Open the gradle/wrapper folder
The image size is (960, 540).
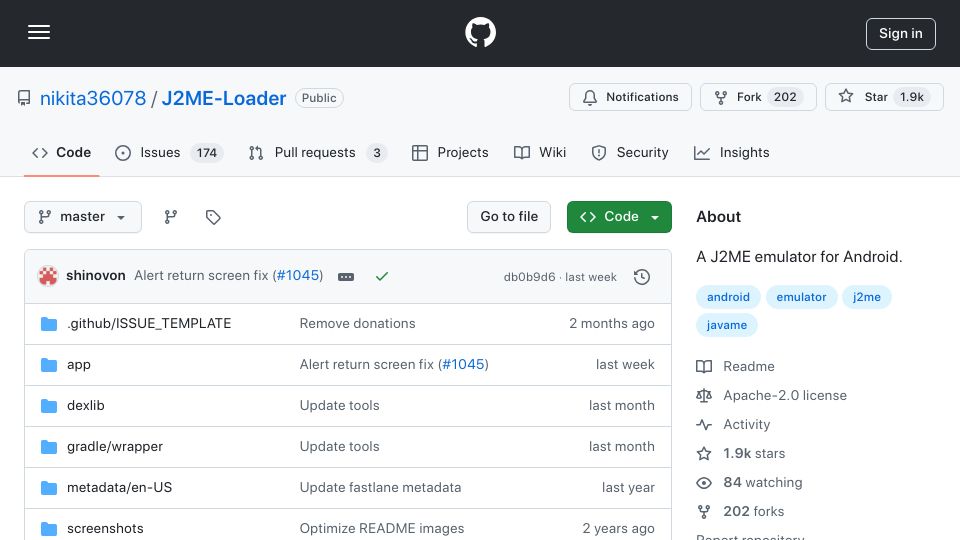pyautogui.click(x=114, y=446)
